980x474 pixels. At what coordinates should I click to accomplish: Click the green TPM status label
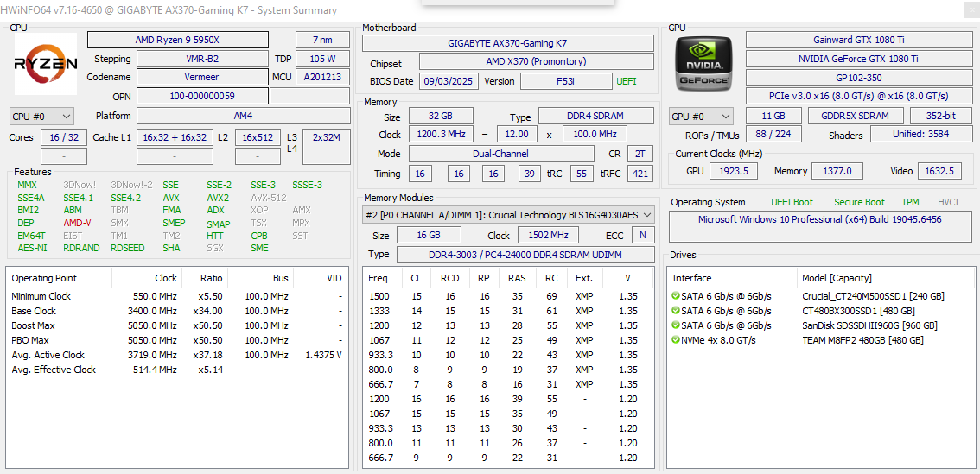910,202
